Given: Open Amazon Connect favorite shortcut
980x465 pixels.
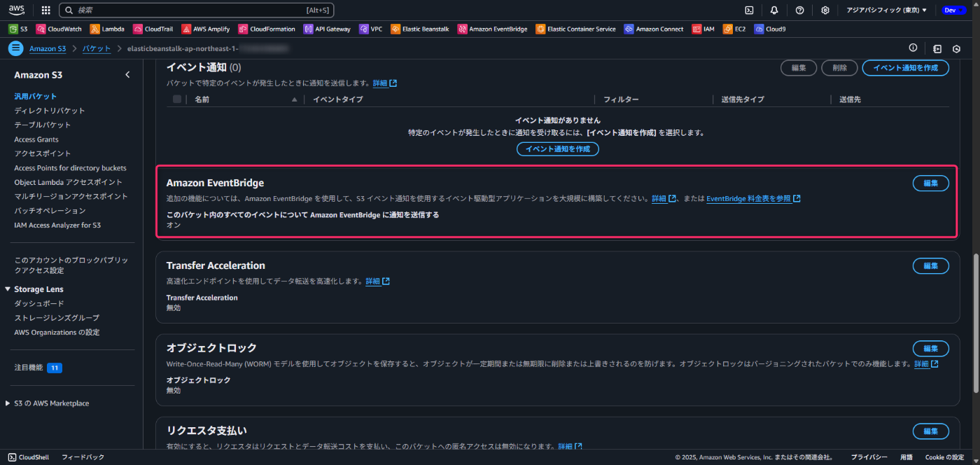Looking at the screenshot, I should tap(654, 29).
